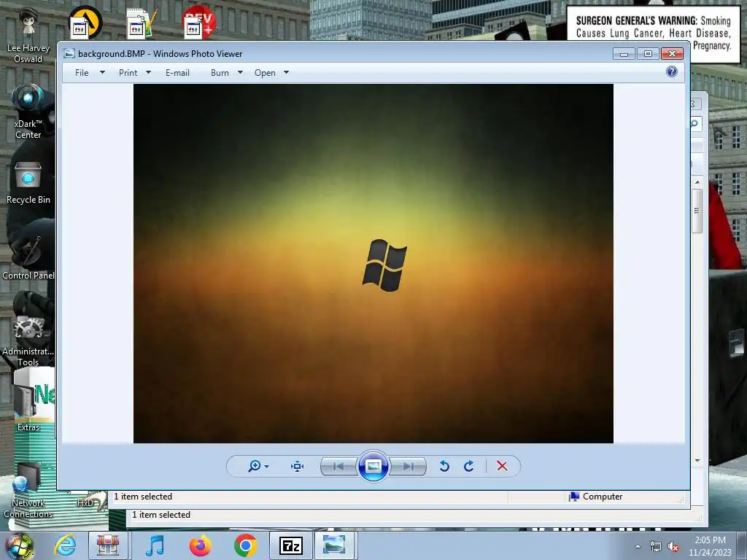Image resolution: width=747 pixels, height=560 pixels.
Task: Click scroll down arrow in background window
Action: point(697,461)
